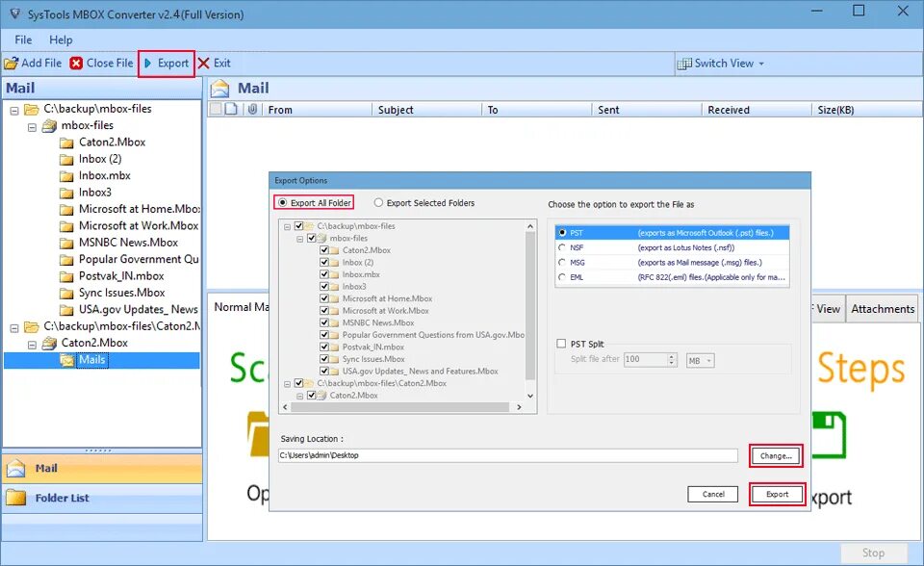The image size is (924, 566).
Task: Click the Saving Location path field
Action: pyautogui.click(x=507, y=455)
